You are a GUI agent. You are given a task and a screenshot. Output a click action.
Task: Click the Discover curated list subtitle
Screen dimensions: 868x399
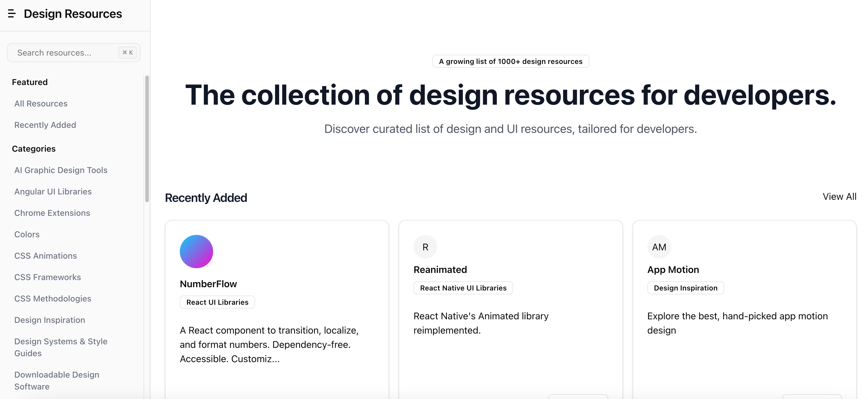coord(511,129)
